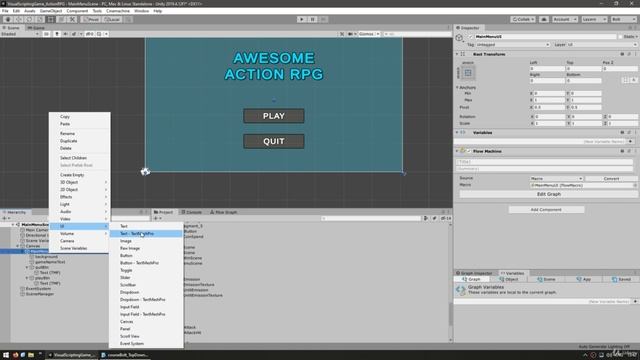Switch to the Flow Graph tab

[223, 212]
